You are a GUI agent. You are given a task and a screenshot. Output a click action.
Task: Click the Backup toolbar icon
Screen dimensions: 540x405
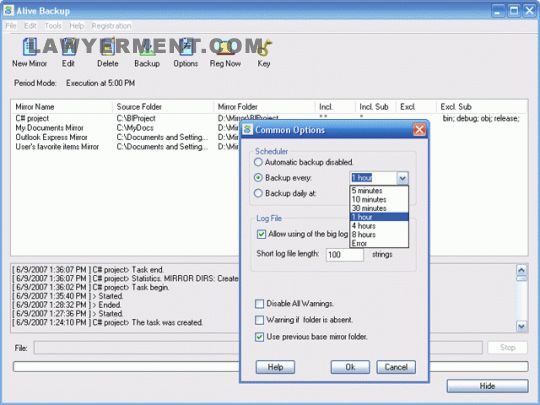(147, 47)
